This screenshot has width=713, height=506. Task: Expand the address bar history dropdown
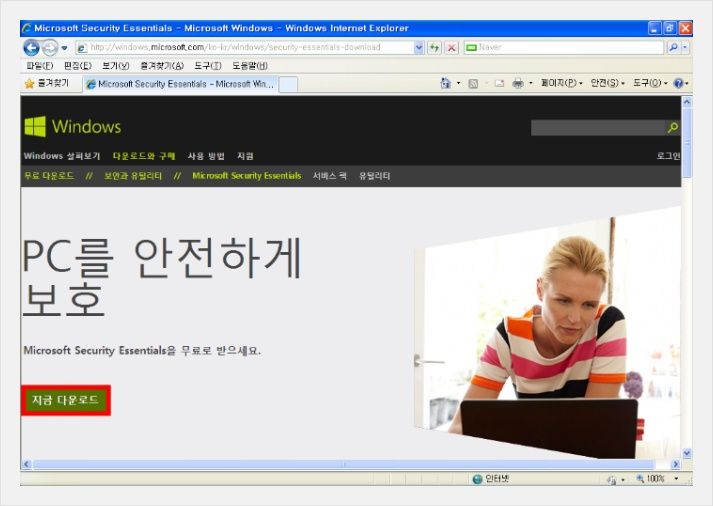click(x=419, y=47)
